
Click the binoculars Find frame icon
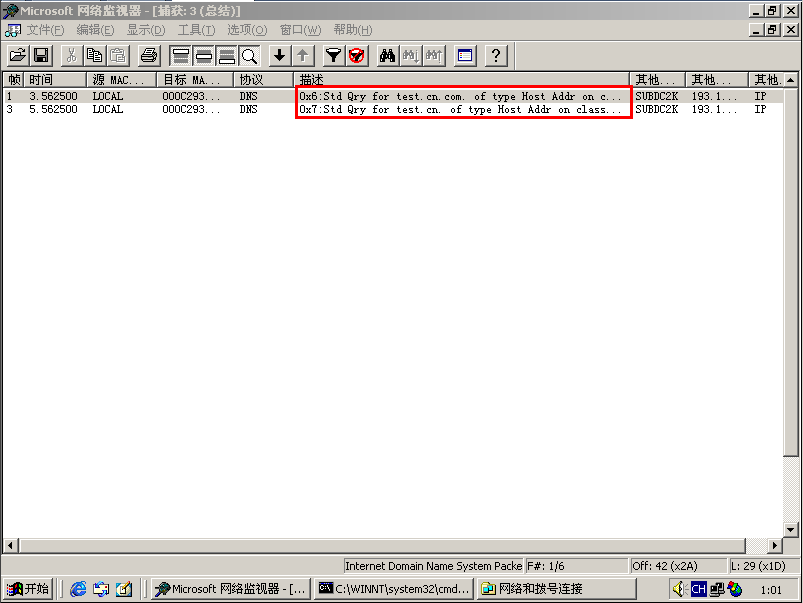388,56
